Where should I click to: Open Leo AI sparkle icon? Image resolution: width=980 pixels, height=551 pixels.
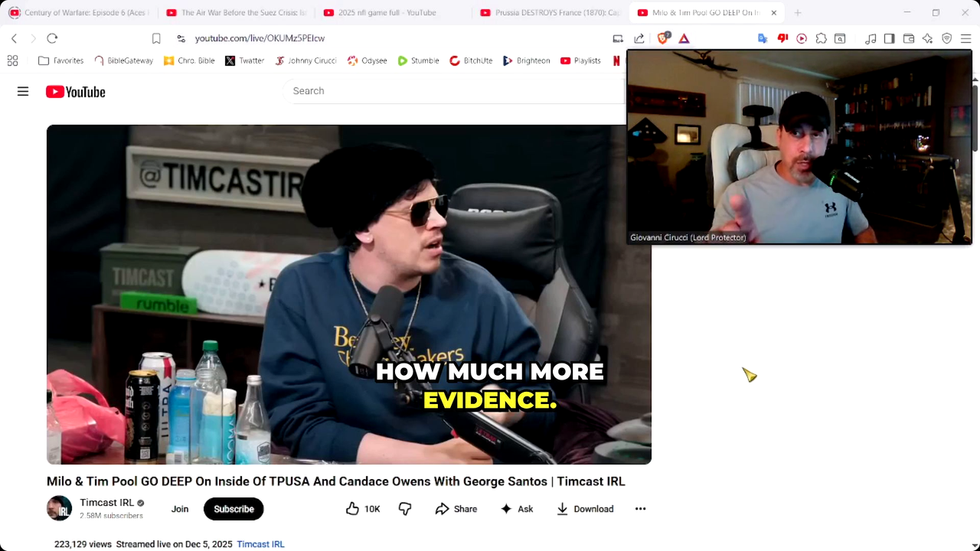point(927,38)
